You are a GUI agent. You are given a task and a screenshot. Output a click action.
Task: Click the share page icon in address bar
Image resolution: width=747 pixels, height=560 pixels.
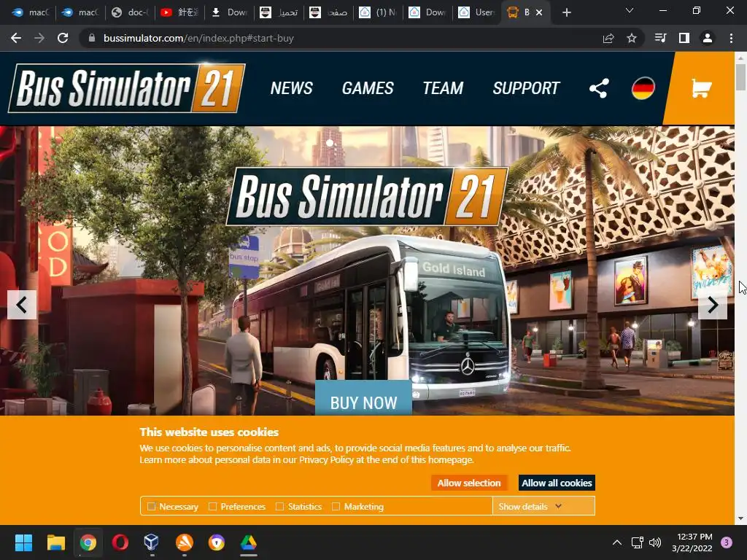[x=608, y=38]
